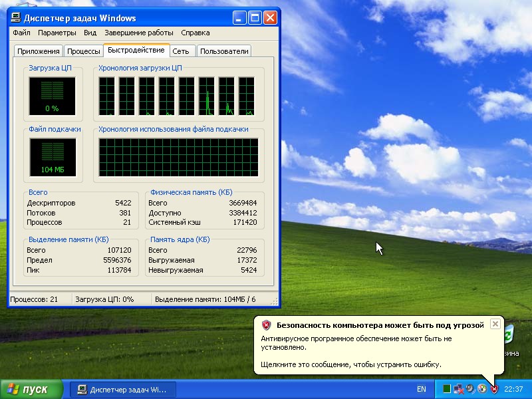Screen dimensions: 532x399
Task: Click the Системный кэш value 171420
Action: tap(245, 222)
